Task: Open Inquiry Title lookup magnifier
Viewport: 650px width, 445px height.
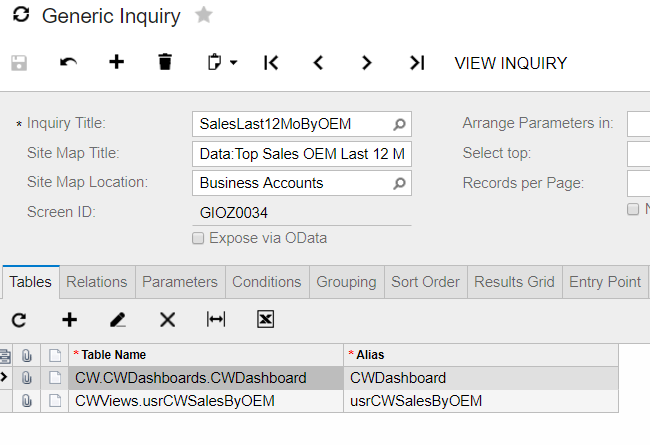Action: (399, 124)
